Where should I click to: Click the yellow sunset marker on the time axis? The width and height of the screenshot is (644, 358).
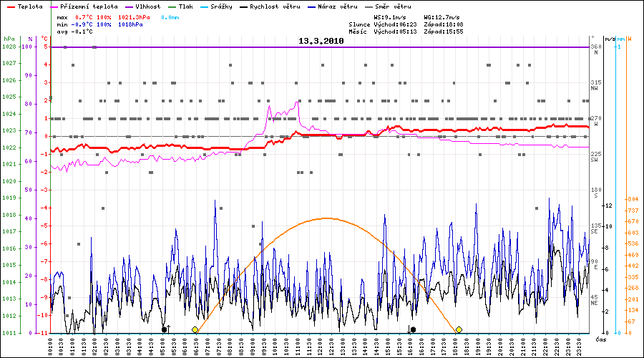click(x=459, y=329)
